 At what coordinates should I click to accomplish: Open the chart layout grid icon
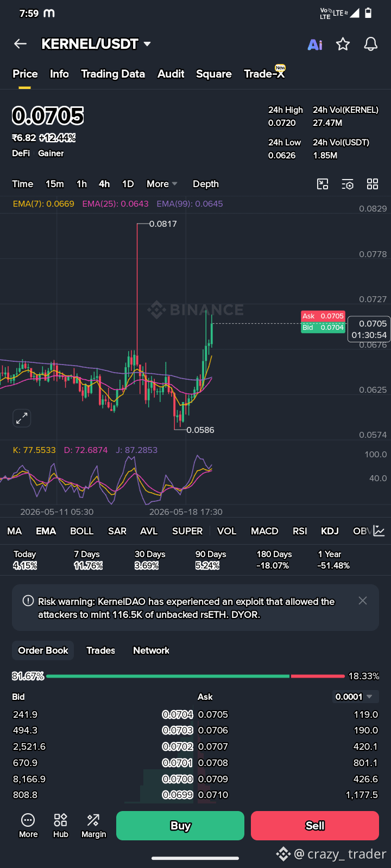(373, 184)
